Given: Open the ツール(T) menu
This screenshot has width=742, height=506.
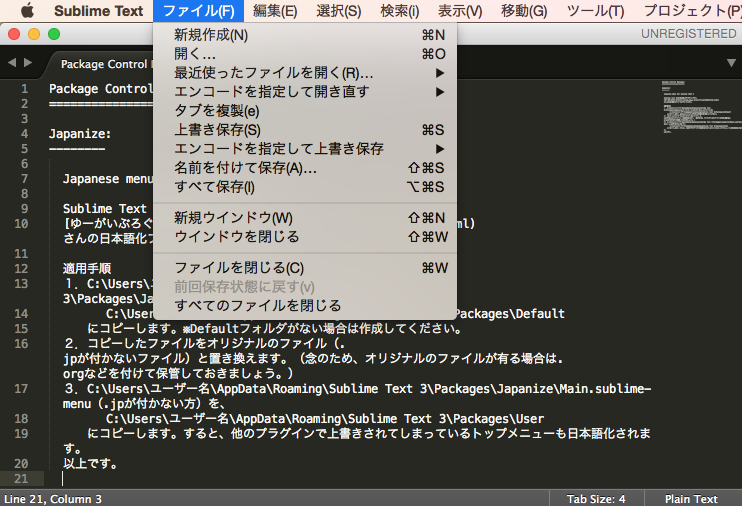Looking at the screenshot, I should [595, 10].
